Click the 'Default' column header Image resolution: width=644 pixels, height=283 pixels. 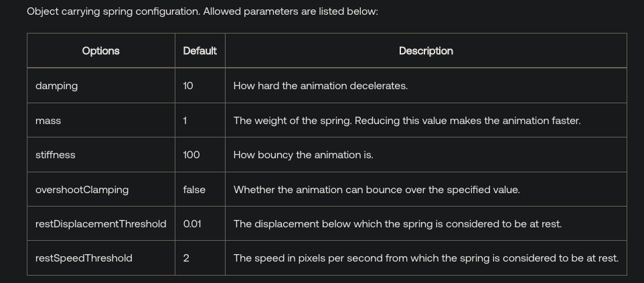coord(199,51)
